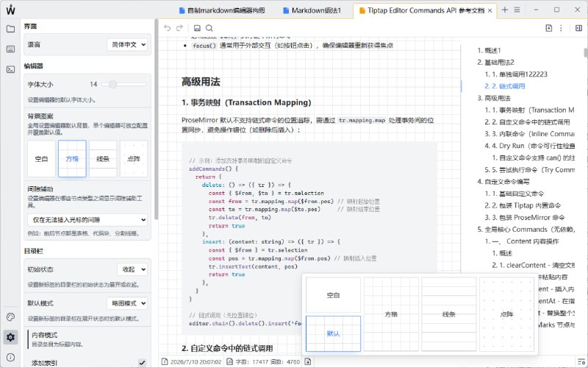588x368 pixels.
Task: Open the terminal console sidebar icon
Action: 10,69
